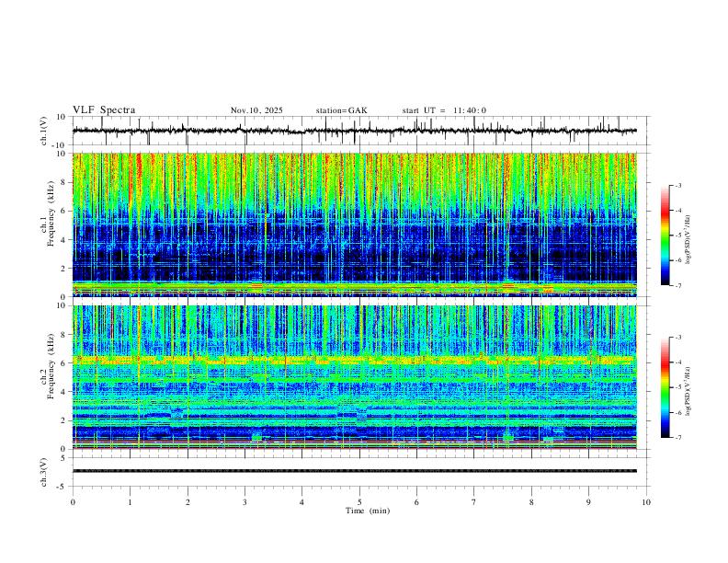Click the "Time (min)" axis label

pos(368,511)
